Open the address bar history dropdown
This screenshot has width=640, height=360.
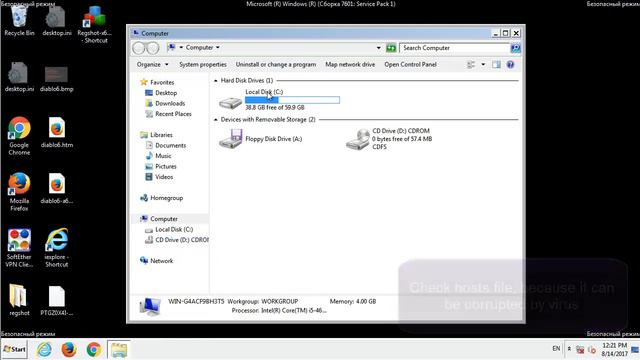coord(378,48)
